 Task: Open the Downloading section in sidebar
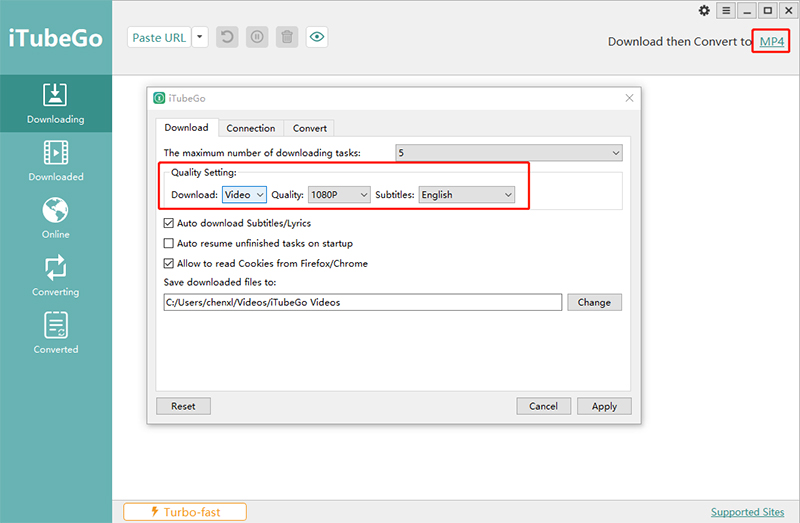[56, 104]
